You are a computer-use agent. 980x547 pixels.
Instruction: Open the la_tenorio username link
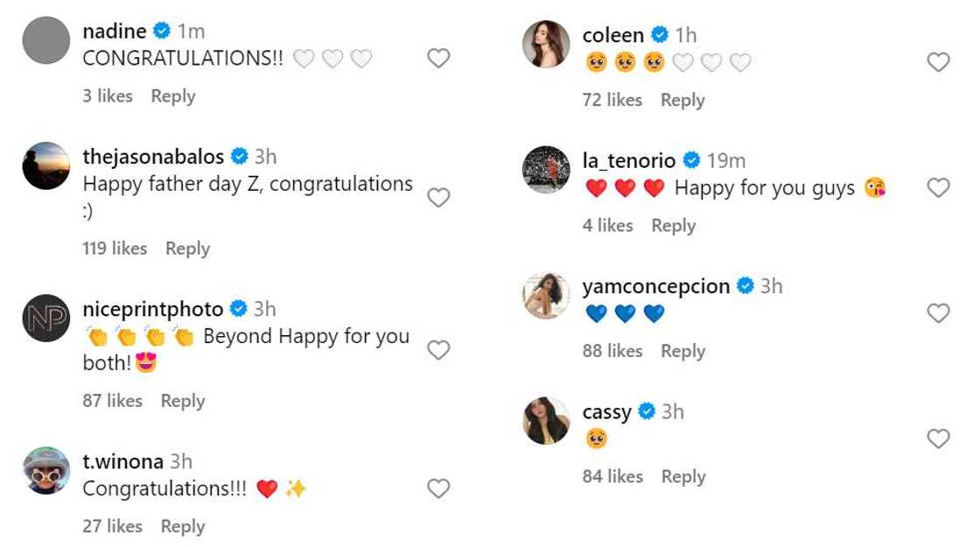[628, 161]
